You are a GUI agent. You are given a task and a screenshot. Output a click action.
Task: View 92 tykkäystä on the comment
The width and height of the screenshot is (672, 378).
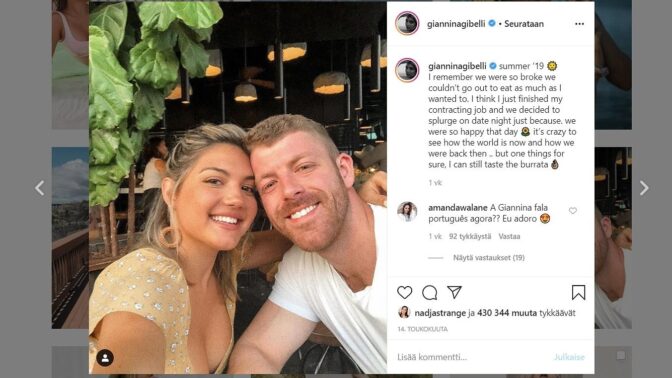coord(470,236)
